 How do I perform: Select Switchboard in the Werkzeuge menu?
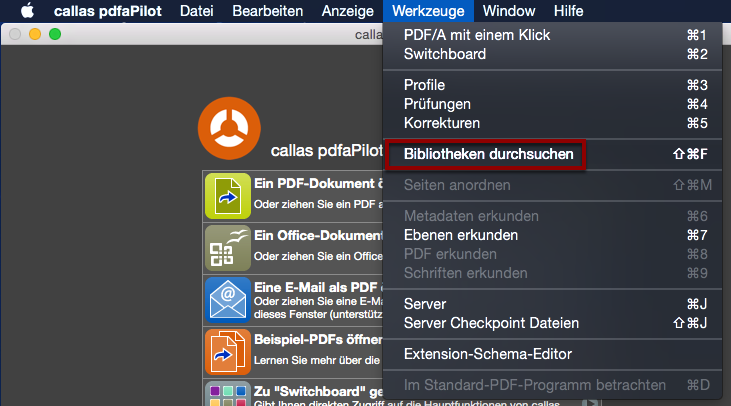(x=552, y=54)
